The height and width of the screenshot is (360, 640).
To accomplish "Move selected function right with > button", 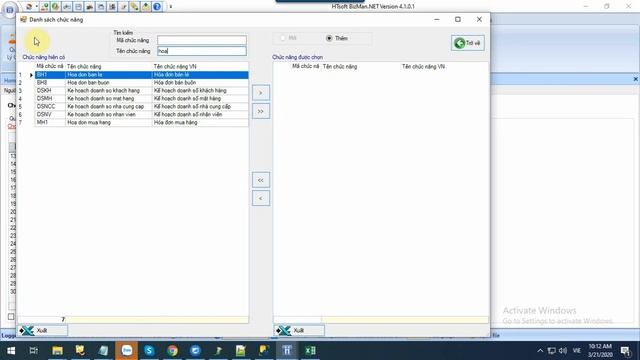I will coord(261,93).
